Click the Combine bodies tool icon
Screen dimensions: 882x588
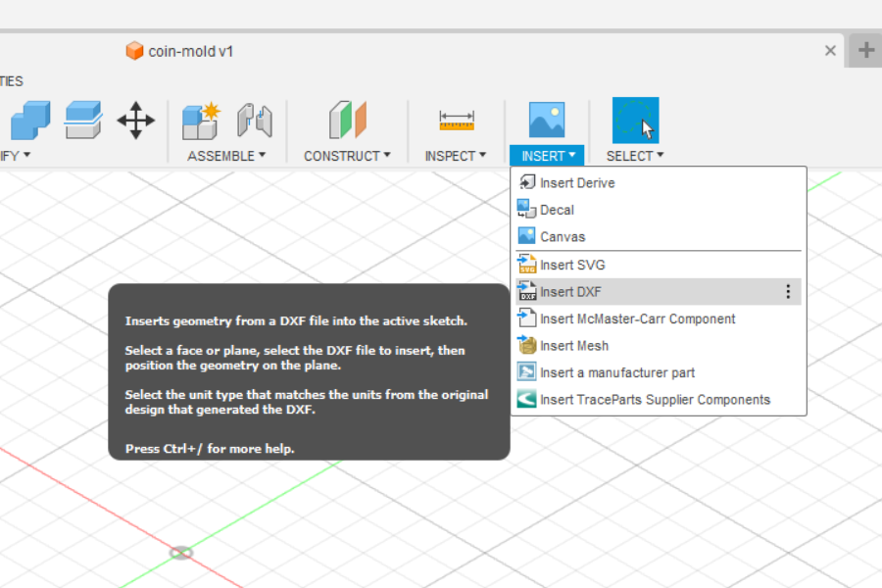click(x=30, y=120)
